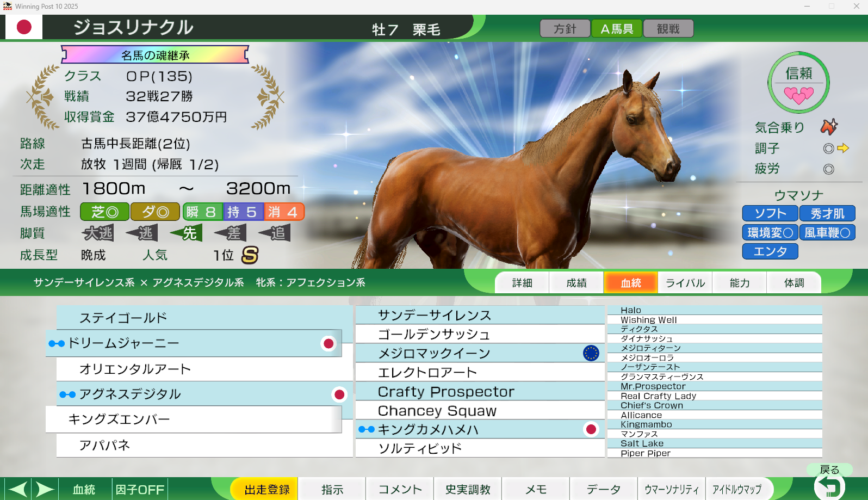Toggle the 因子OFF factor display
The width and height of the screenshot is (868, 500).
pos(140,490)
